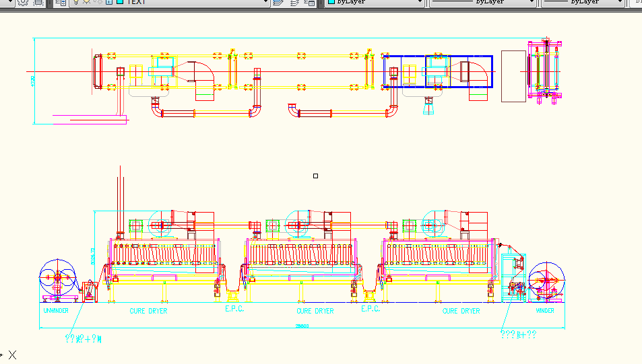Screen dimensions: 642x364
Task: Click the UCS X axis icon
Action: 12,355
